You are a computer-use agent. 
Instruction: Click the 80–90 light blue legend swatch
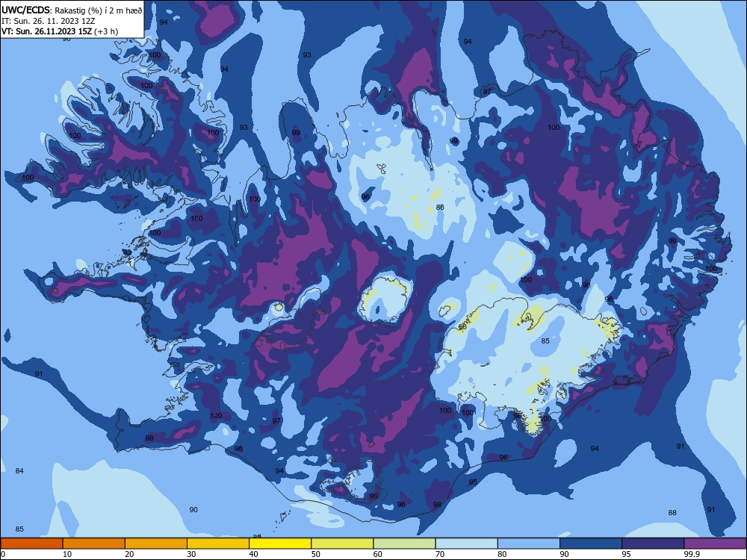(529, 544)
